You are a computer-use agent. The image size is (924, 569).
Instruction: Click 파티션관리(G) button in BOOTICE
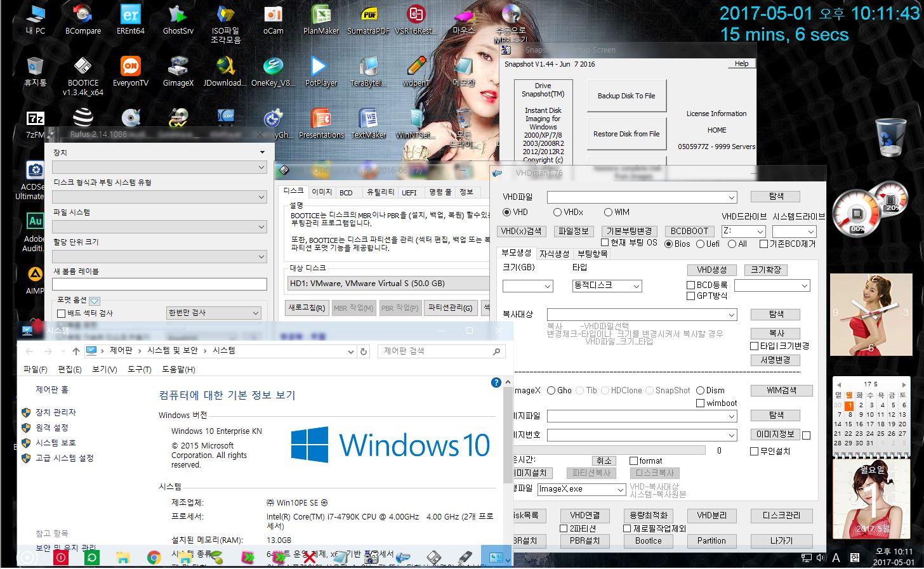450,308
